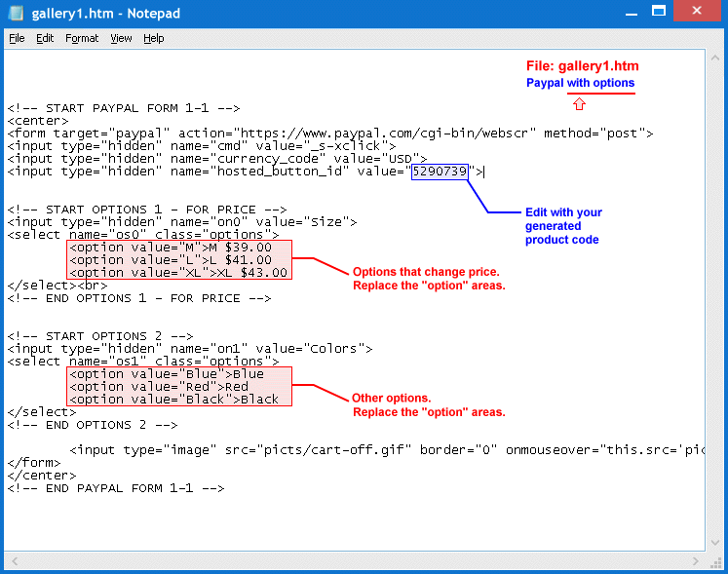
Task: Click the START PAYPAL FORM 1-1 comment line
Action: tap(124, 108)
